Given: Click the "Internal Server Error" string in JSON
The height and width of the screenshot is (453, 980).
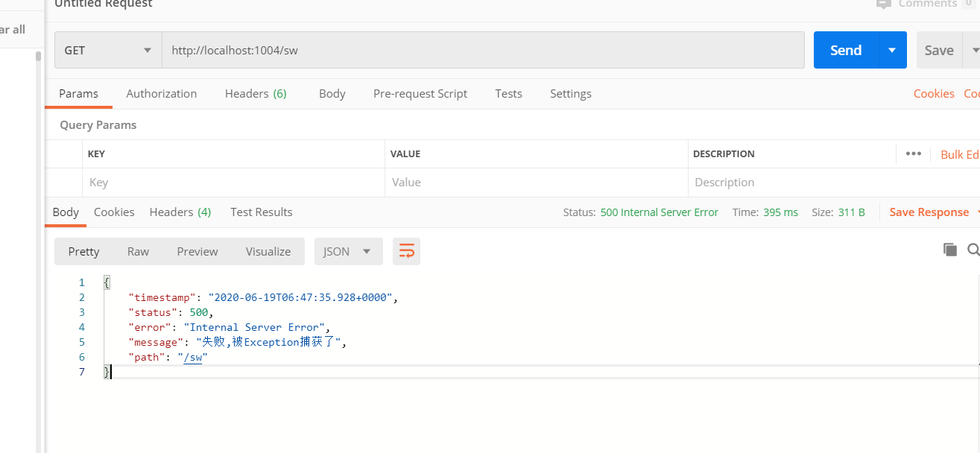Looking at the screenshot, I should 255,327.
